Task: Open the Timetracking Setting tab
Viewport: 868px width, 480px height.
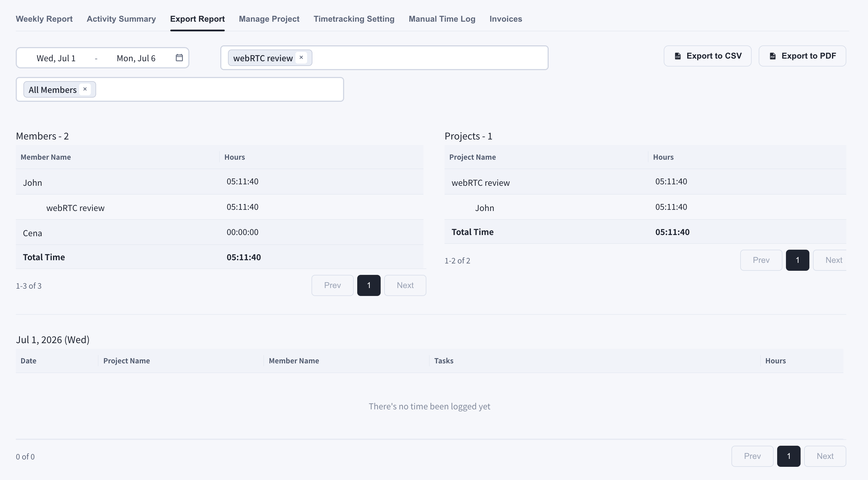Action: coord(354,19)
